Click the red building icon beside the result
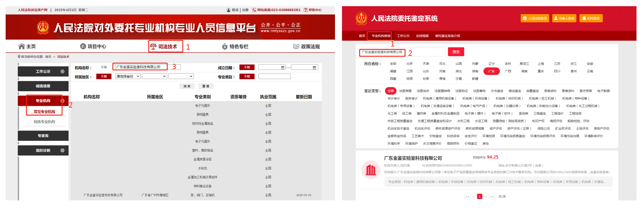The height and width of the screenshot is (210, 644). click(x=371, y=170)
